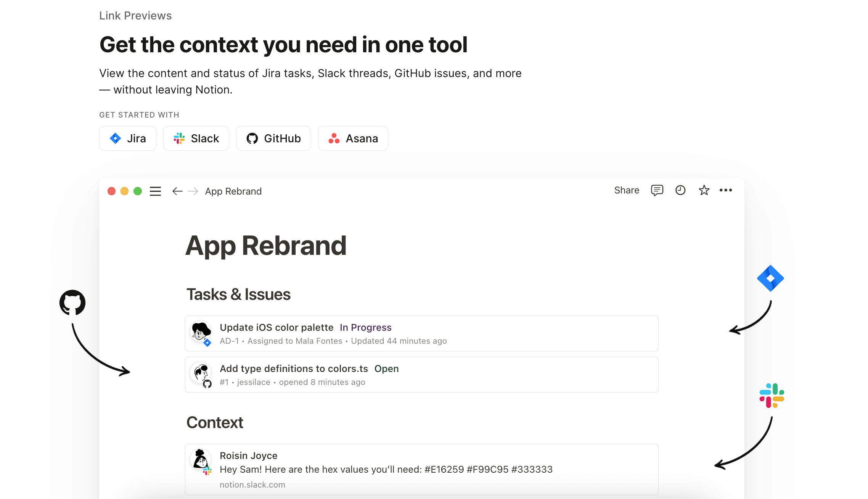This screenshot has height=499, width=868.
Task: Open the comments speech bubble icon
Action: (x=657, y=190)
